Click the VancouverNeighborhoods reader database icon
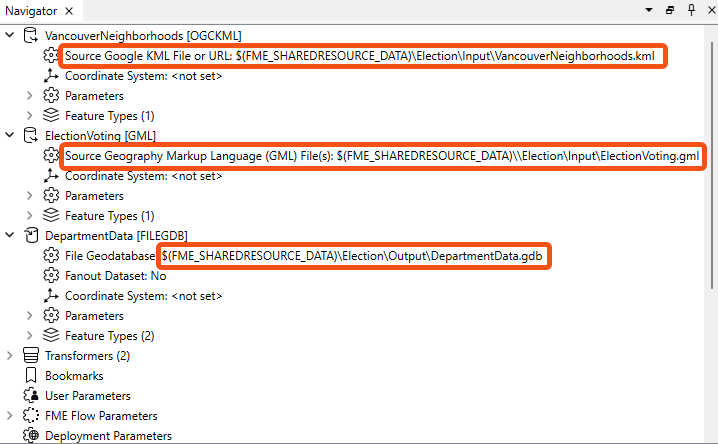Viewport: 718px width, 444px height. tap(31, 35)
